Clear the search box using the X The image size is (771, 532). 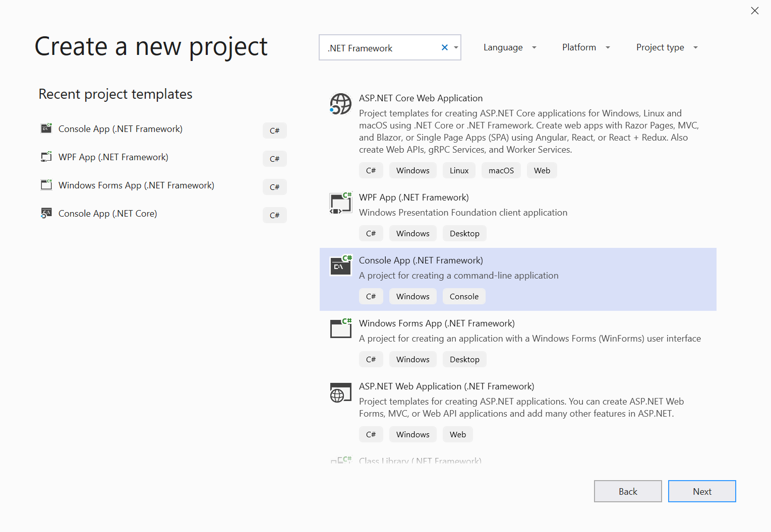click(x=444, y=47)
